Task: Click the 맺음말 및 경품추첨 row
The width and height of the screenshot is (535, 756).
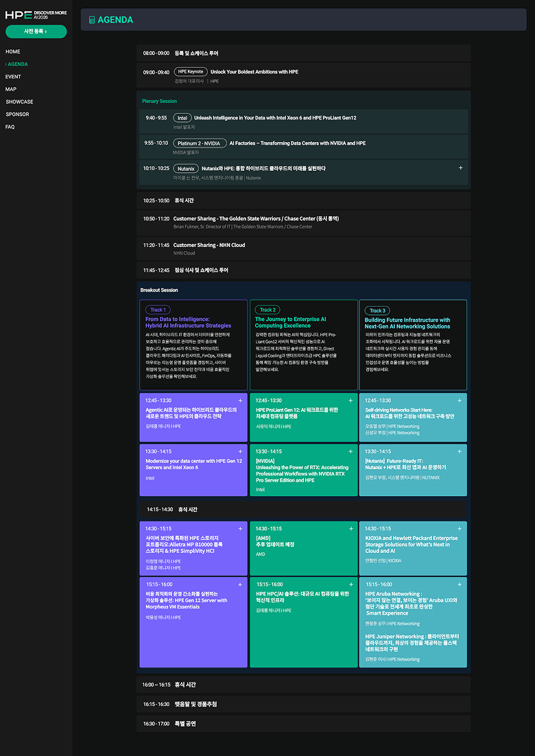Action: [304, 704]
